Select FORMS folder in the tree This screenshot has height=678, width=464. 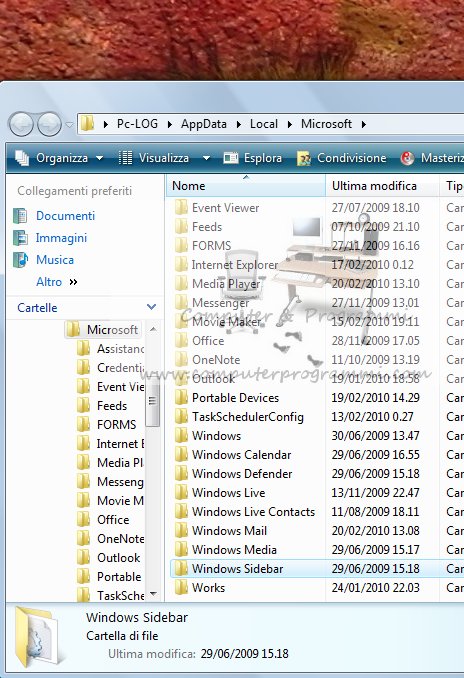pos(116,425)
